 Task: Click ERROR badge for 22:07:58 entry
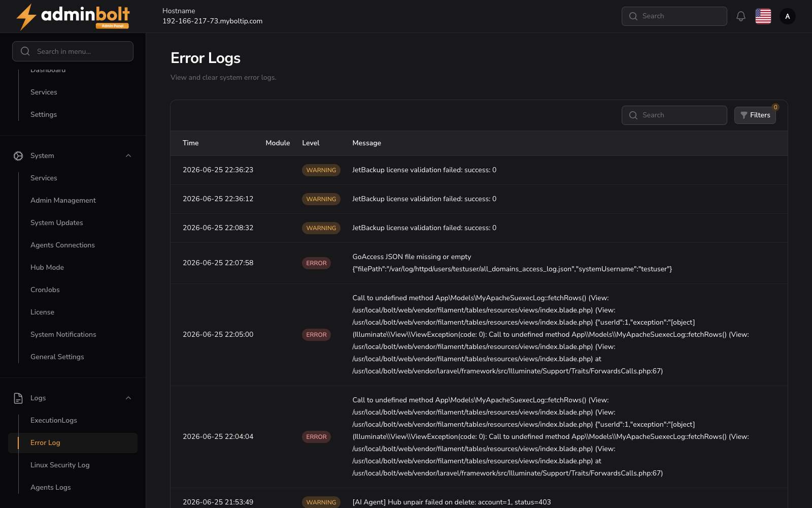pyautogui.click(x=316, y=263)
